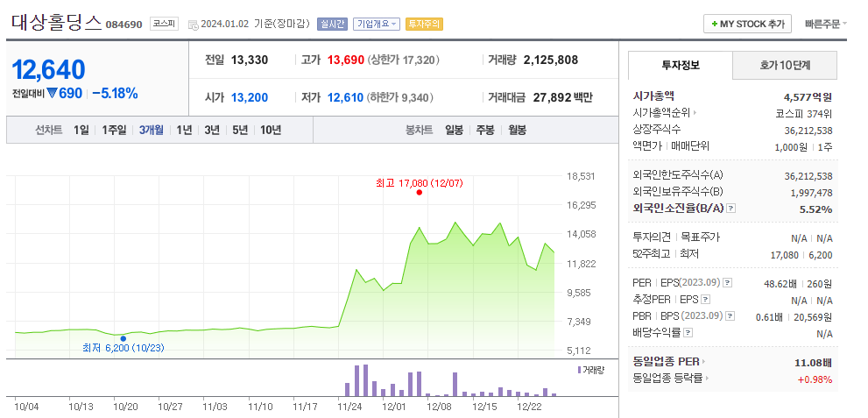This screenshot has height=418, width=868.
Task: Select the 1년 line chart period
Action: (x=184, y=130)
